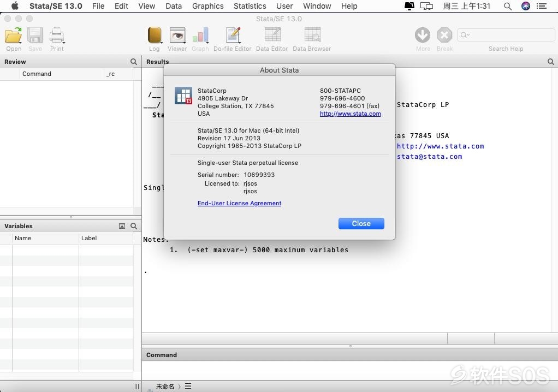The image size is (558, 392).
Task: Click the Stata 13 logo in About dialog
Action: (x=183, y=96)
